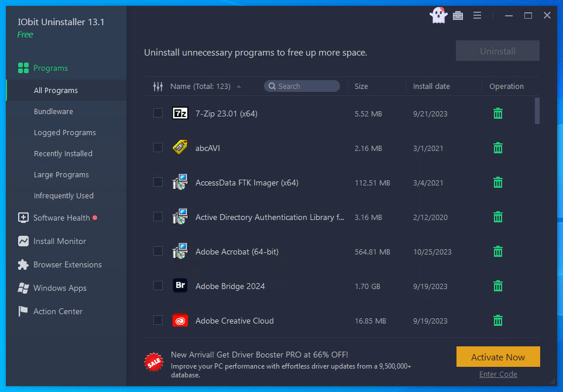The image size is (563, 392).
Task: Follow the Enter Code link
Action: [498, 374]
